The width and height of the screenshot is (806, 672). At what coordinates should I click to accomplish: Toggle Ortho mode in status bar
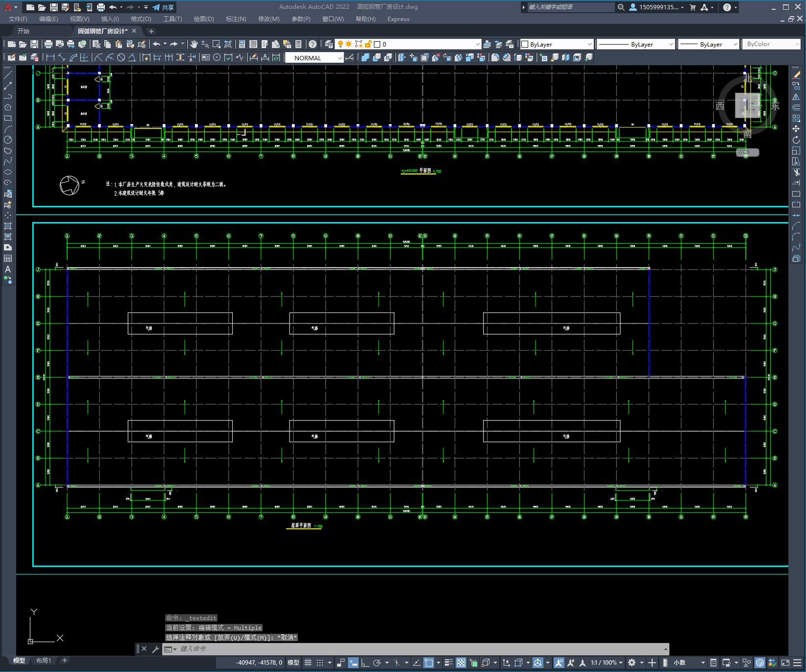365,663
